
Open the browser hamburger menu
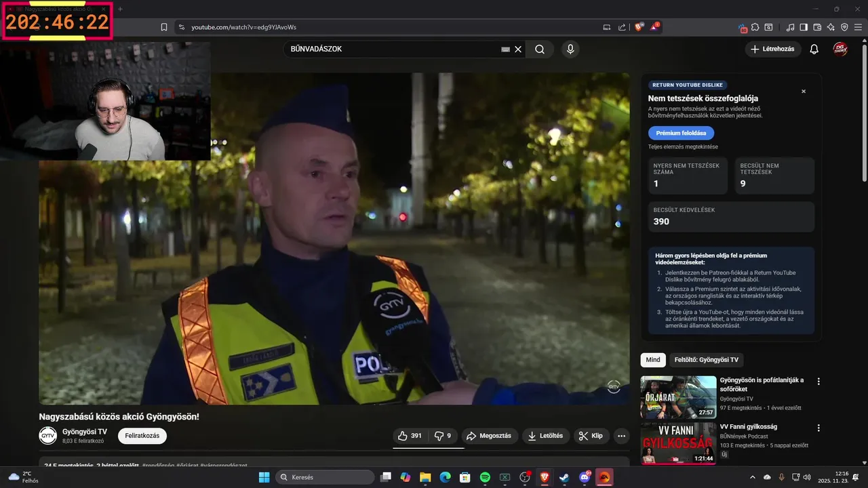click(857, 27)
